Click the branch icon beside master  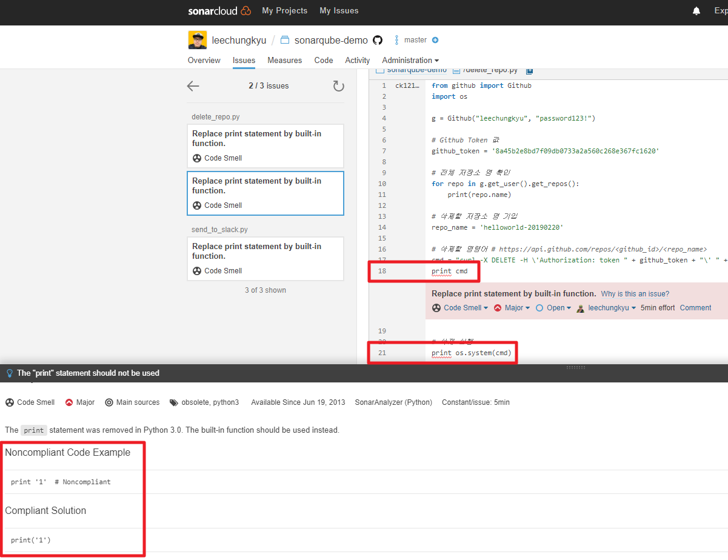pos(397,40)
